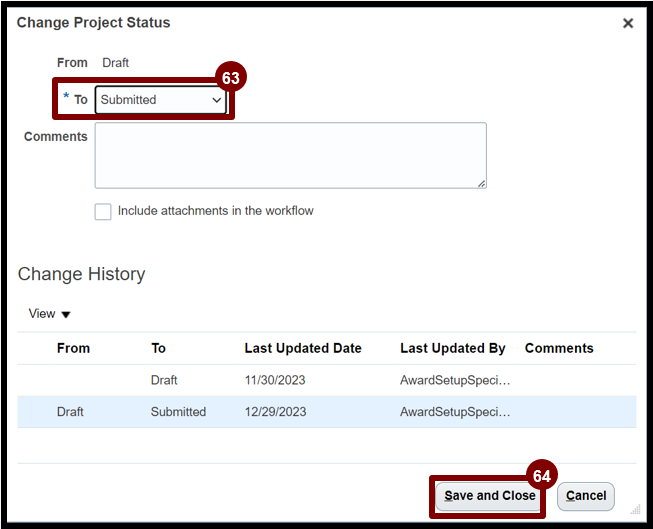
Task: Click the Cancel button
Action: [586, 496]
